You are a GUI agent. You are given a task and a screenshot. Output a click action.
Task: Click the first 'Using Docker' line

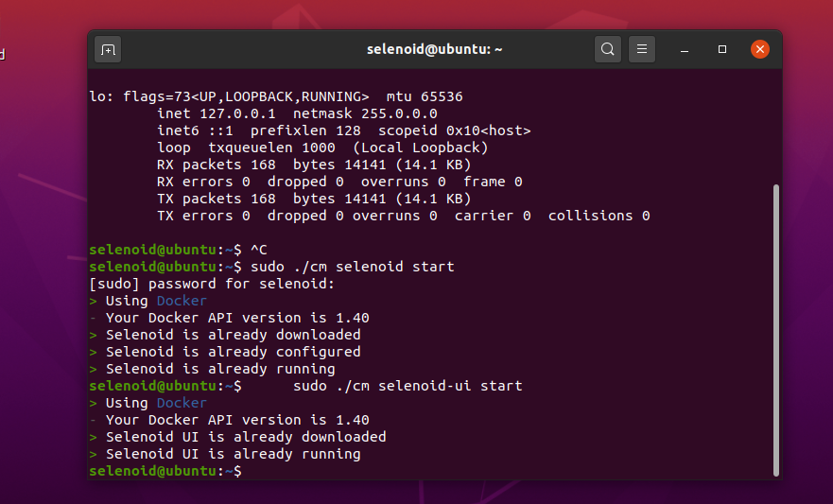click(x=148, y=301)
